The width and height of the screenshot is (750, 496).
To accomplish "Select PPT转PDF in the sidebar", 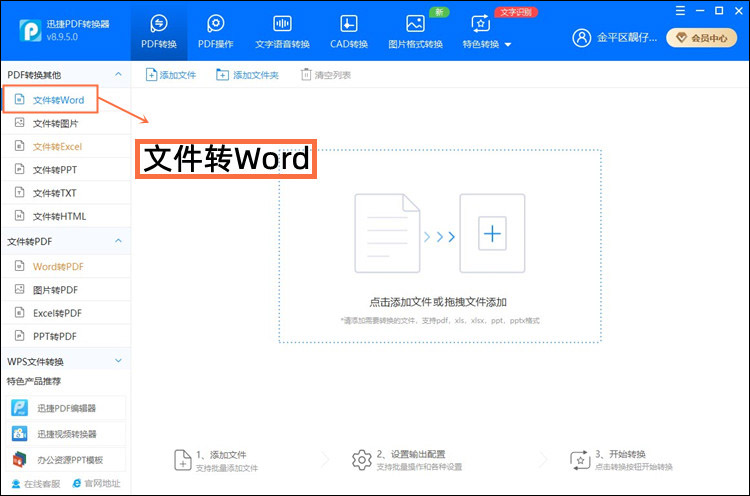I will (66, 336).
